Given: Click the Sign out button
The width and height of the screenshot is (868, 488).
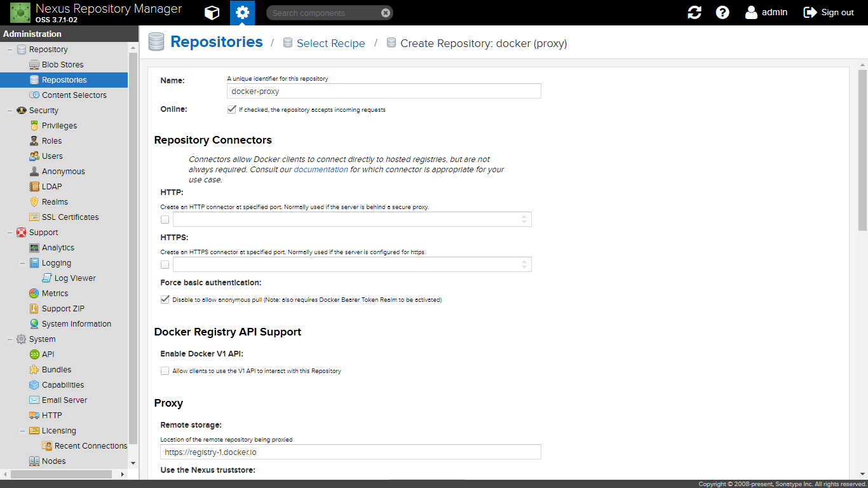Looking at the screenshot, I should [x=829, y=13].
